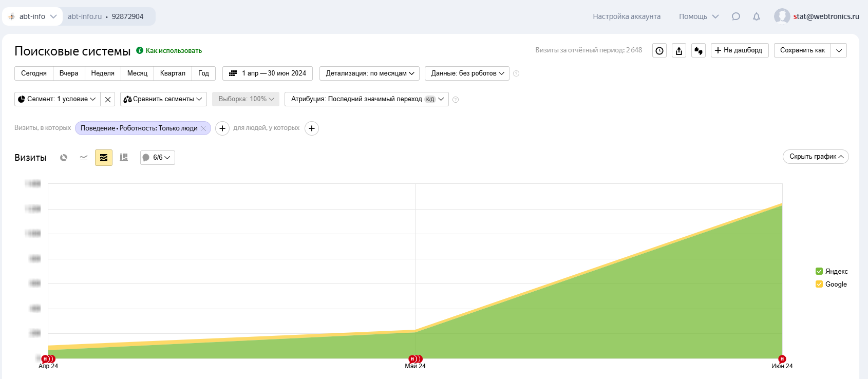Switch to bar column chart icon

pyautogui.click(x=124, y=158)
